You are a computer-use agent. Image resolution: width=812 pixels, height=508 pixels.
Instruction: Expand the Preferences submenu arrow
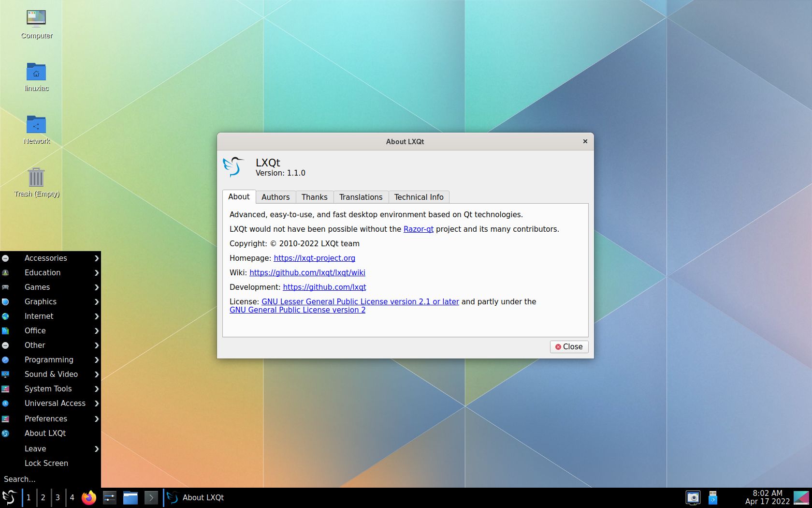point(97,419)
